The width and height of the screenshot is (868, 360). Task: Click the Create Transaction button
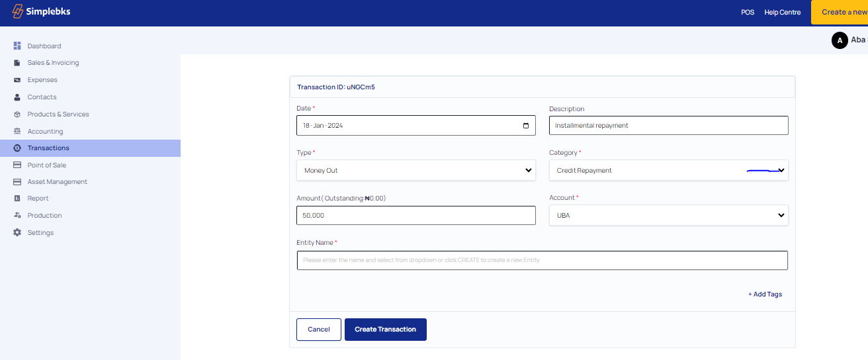[386, 330]
